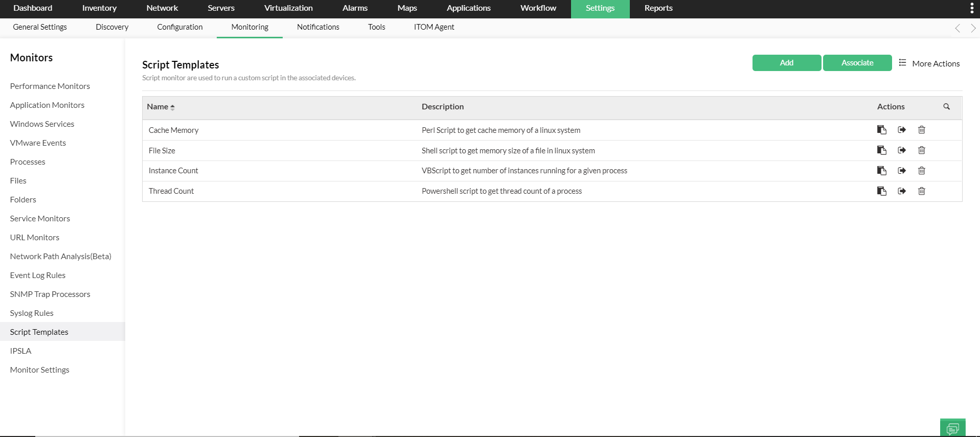Click associate icon for Cache Memory row
Image resolution: width=980 pixels, height=437 pixels.
tap(902, 130)
